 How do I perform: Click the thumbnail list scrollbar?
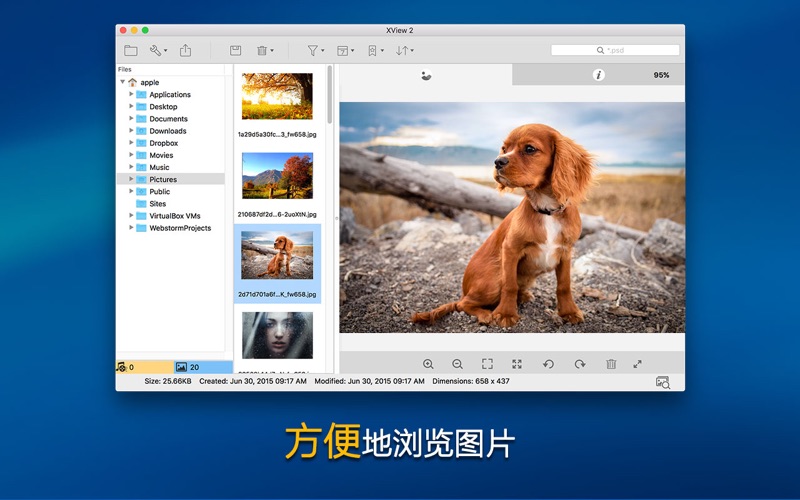(329, 95)
